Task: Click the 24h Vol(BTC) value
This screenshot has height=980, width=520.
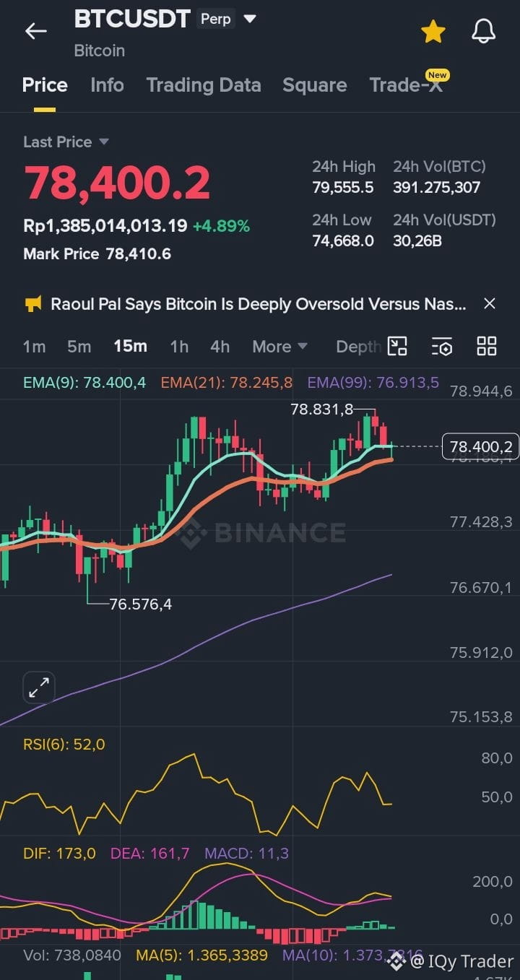Action: 437,188
